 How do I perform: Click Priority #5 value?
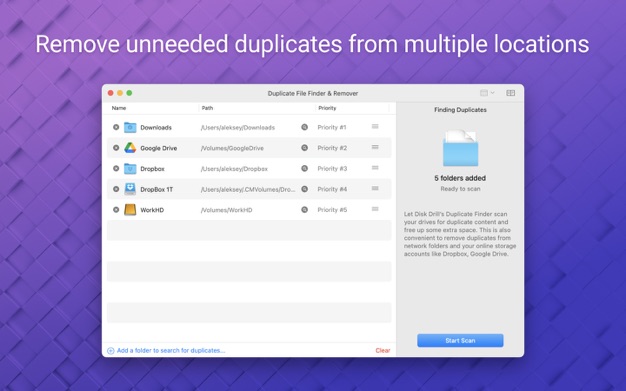(332, 210)
